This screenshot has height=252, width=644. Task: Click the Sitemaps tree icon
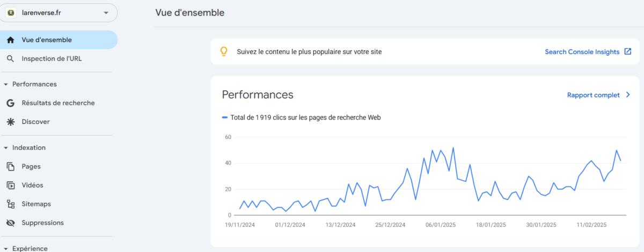tap(10, 204)
